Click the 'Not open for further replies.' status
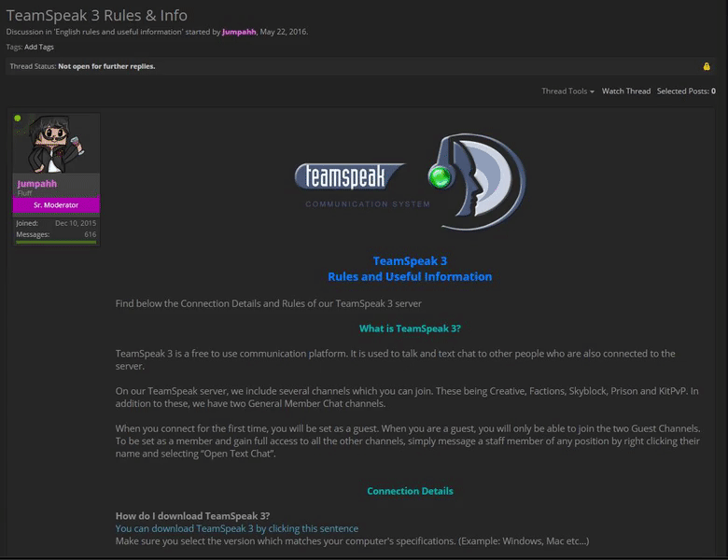Screen dimensions: 728x560 106,66
